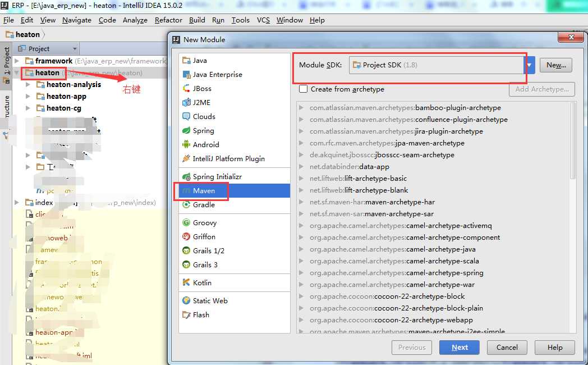
Task: Expand confluence-plugin-archetype entry
Action: point(301,119)
